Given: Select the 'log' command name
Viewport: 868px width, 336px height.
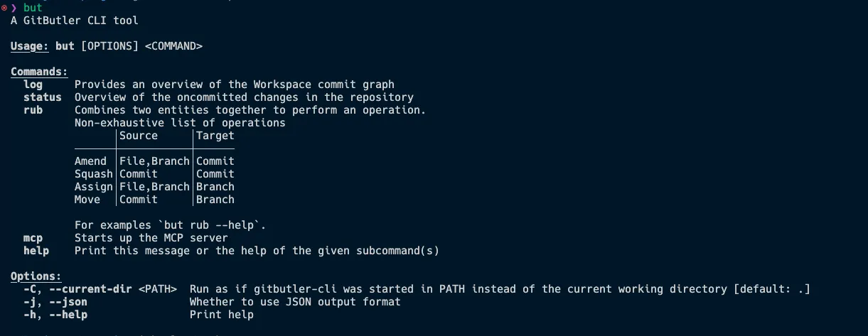Looking at the screenshot, I should 33,85.
